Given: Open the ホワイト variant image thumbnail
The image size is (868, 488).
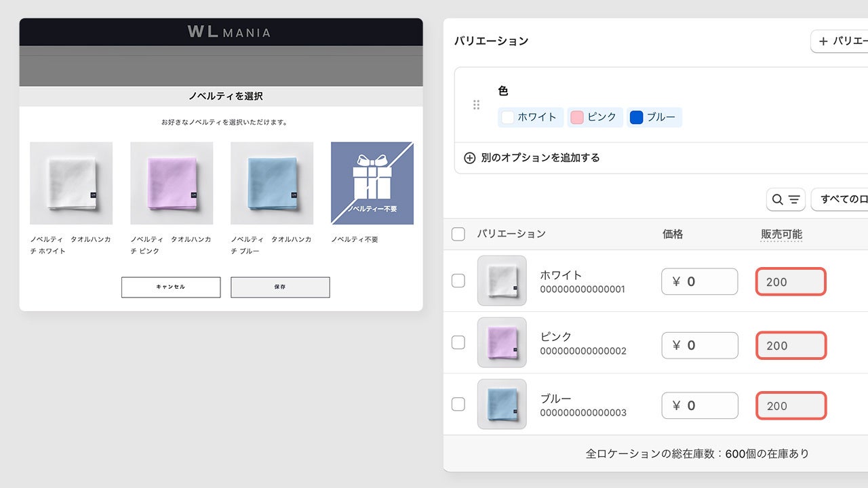Looking at the screenshot, I should point(502,281).
